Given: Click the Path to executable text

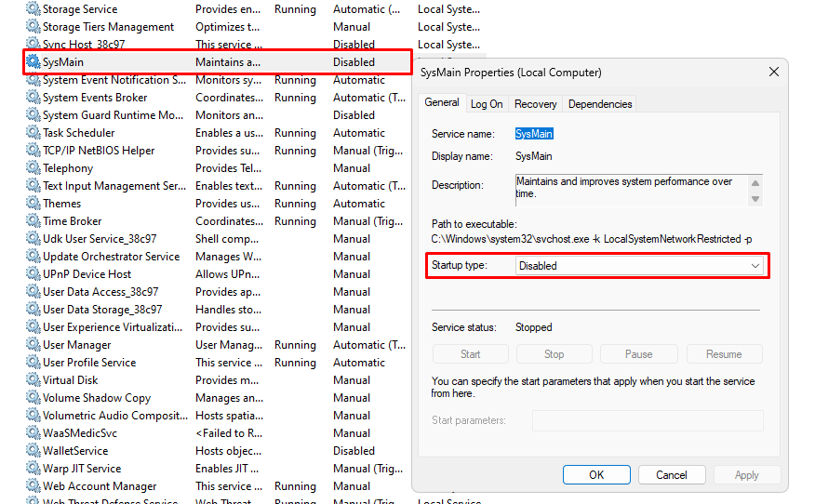Looking at the screenshot, I should (x=592, y=239).
